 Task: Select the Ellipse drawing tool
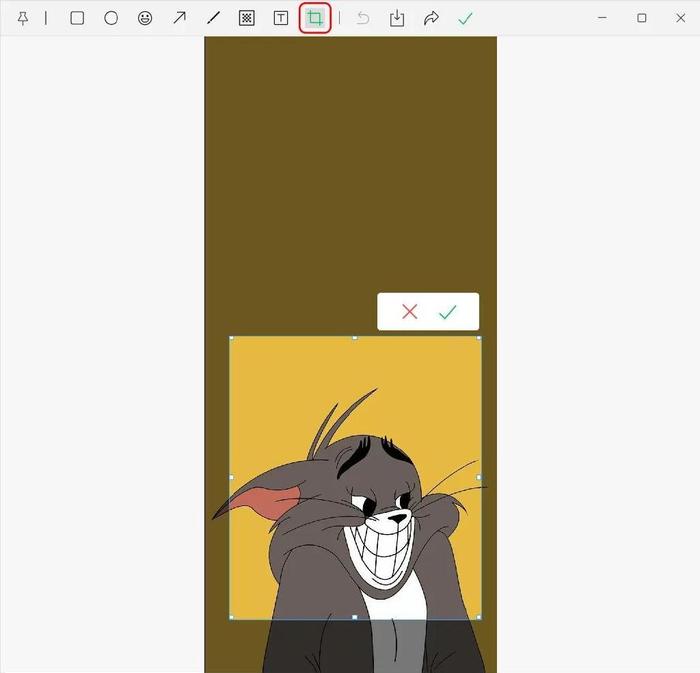(x=111, y=18)
